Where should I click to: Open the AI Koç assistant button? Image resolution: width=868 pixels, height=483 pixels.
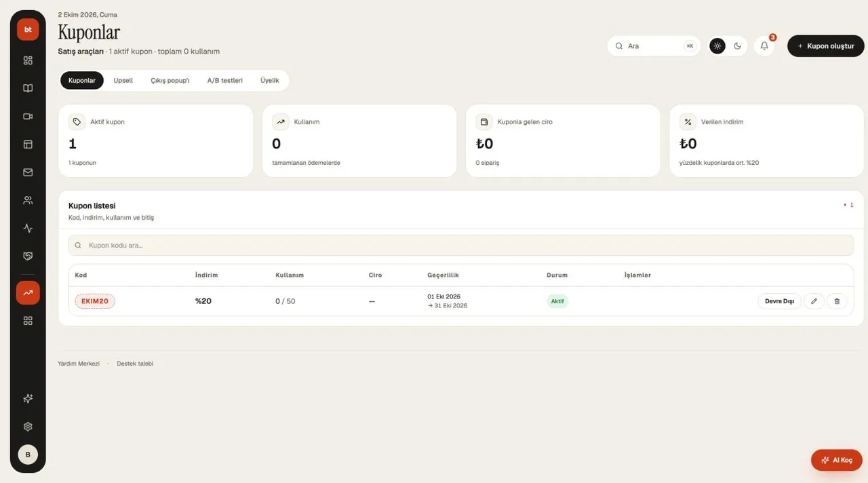(x=837, y=460)
